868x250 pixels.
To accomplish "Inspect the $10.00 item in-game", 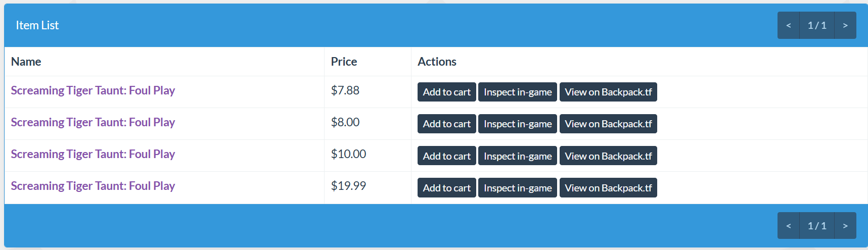I will [518, 156].
